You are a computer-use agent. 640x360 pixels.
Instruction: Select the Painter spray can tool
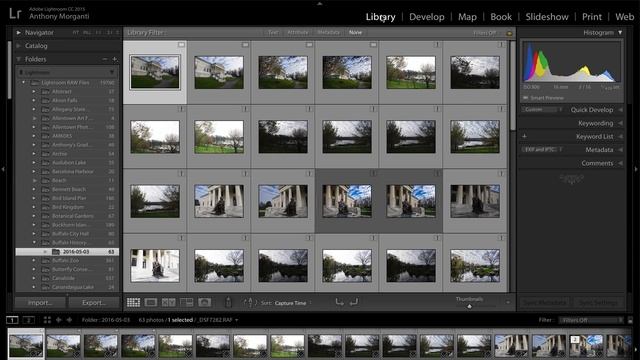click(228, 302)
